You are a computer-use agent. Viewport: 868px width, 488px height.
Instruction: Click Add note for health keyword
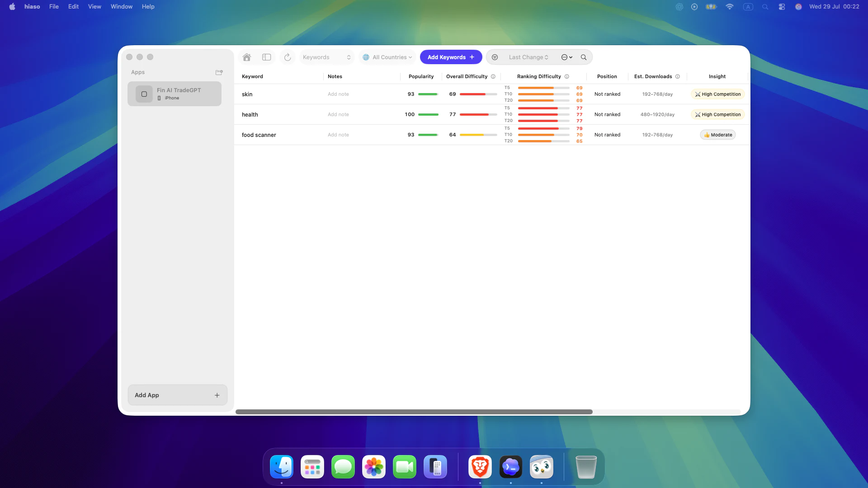pos(338,114)
